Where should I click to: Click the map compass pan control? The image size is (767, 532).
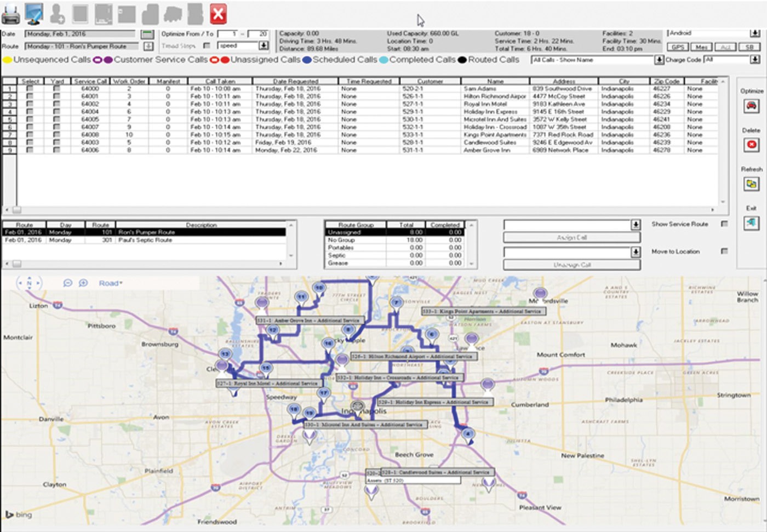[29, 283]
